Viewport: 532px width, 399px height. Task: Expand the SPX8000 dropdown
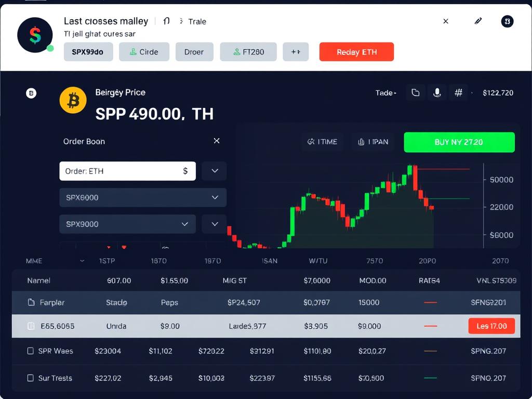215,197
